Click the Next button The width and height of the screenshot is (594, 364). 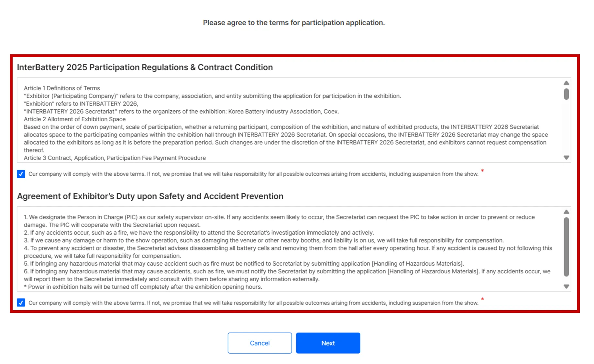(x=328, y=343)
